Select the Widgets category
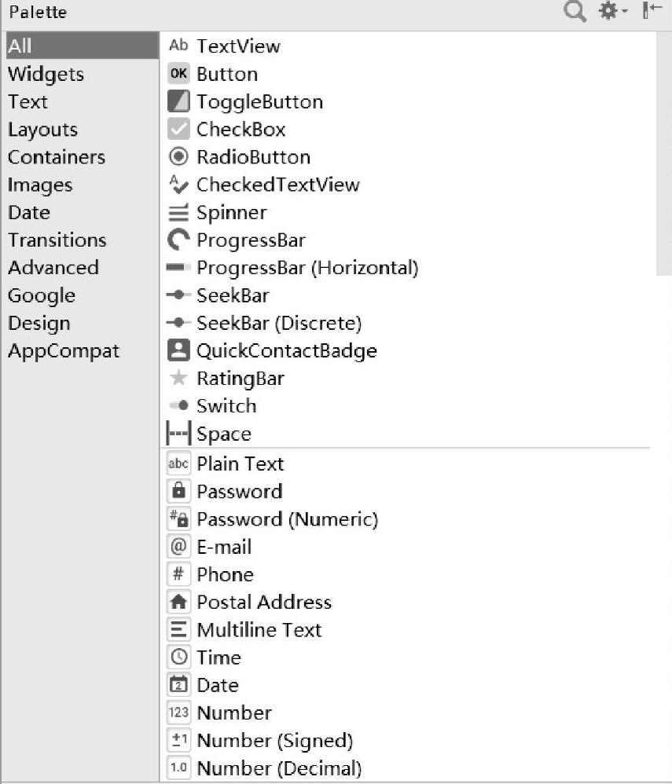Screen dimensions: 672x784 coord(46,75)
